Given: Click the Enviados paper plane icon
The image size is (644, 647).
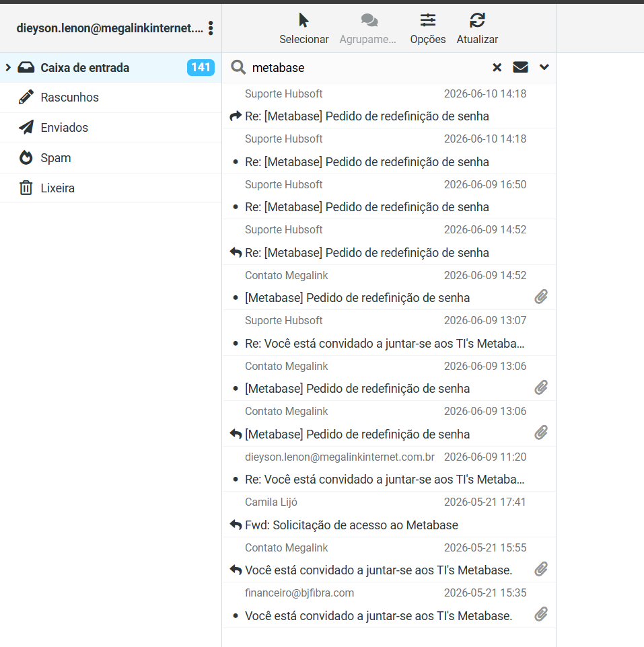Looking at the screenshot, I should [x=26, y=127].
